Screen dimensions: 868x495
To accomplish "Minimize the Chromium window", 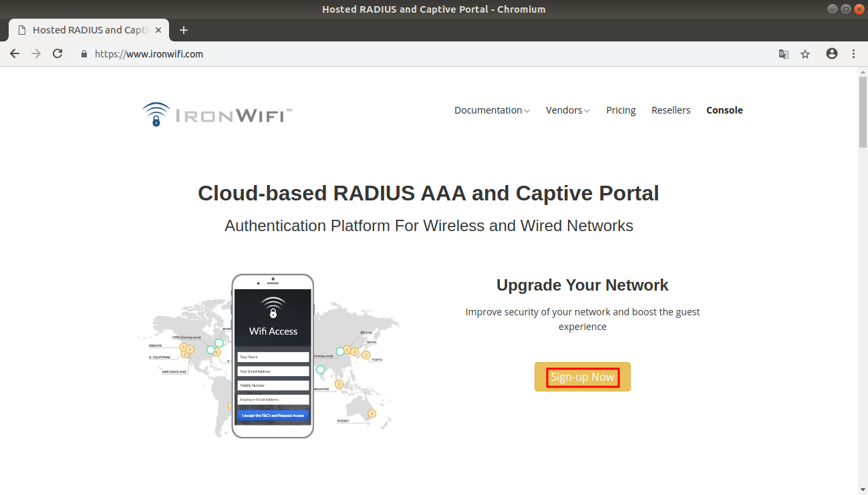I will [x=833, y=9].
